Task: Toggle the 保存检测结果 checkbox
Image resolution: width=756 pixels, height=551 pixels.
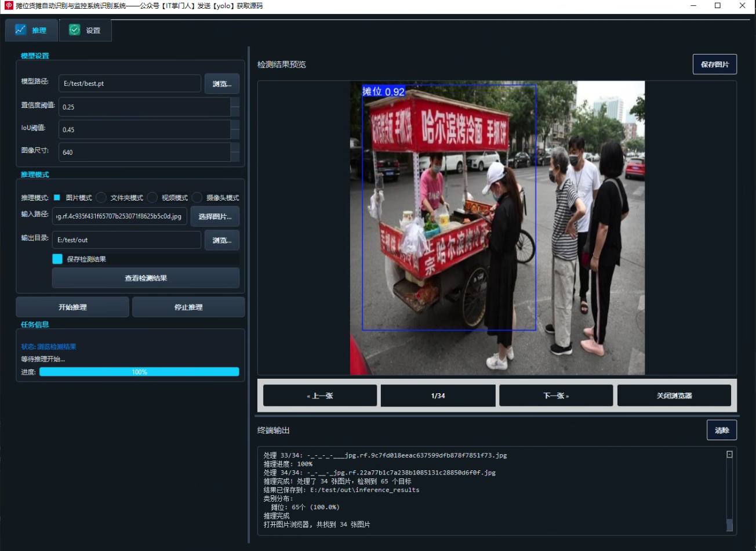Action: (57, 259)
